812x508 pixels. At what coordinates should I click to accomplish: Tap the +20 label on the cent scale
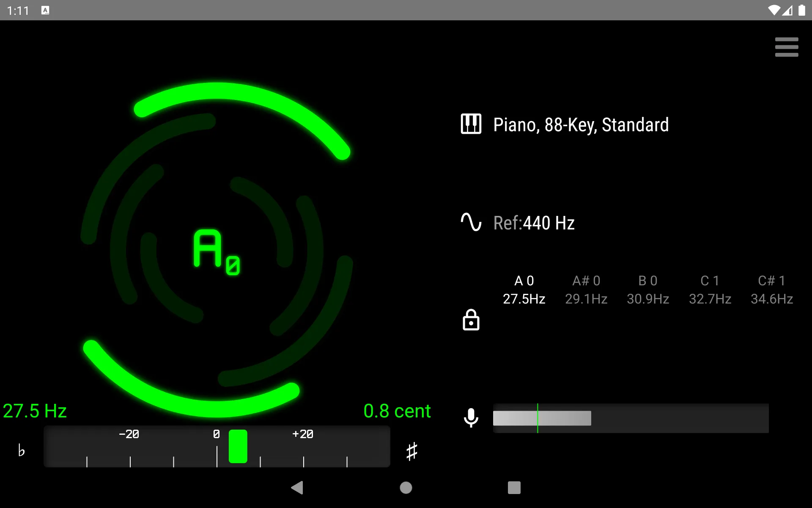303,434
